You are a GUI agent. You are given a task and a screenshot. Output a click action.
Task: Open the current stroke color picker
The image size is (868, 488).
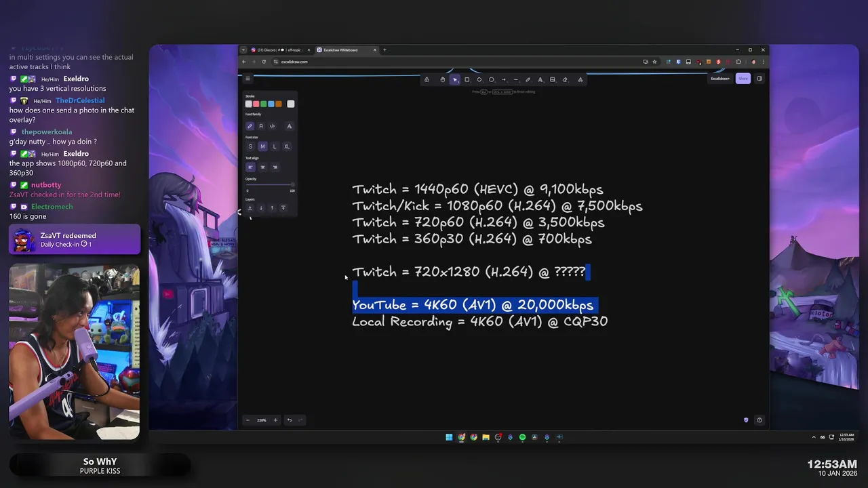point(290,104)
